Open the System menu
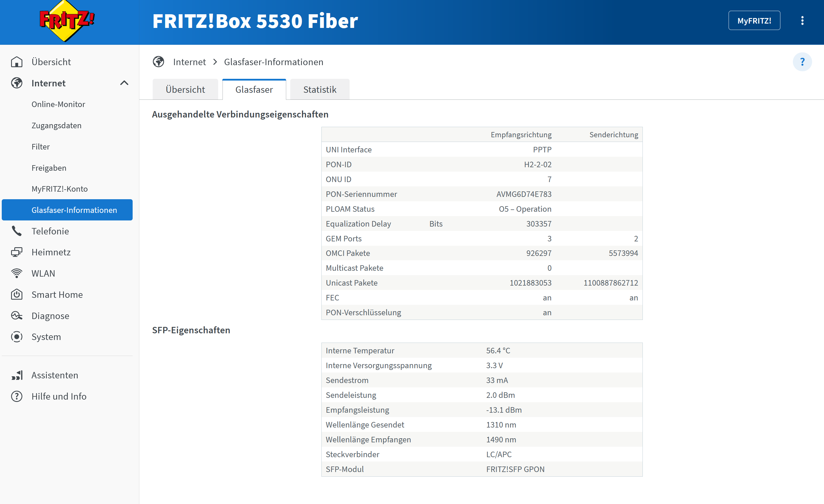The width and height of the screenshot is (824, 504). tap(46, 337)
